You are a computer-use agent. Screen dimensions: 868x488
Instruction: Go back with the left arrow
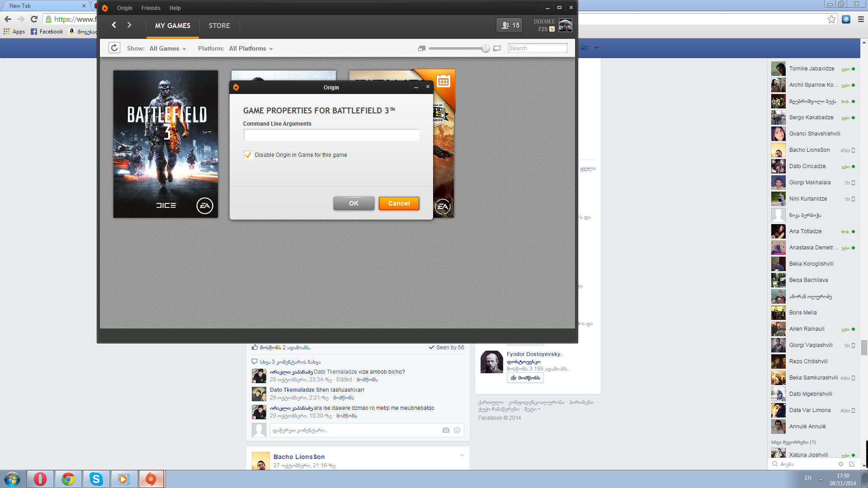pyautogui.click(x=114, y=25)
